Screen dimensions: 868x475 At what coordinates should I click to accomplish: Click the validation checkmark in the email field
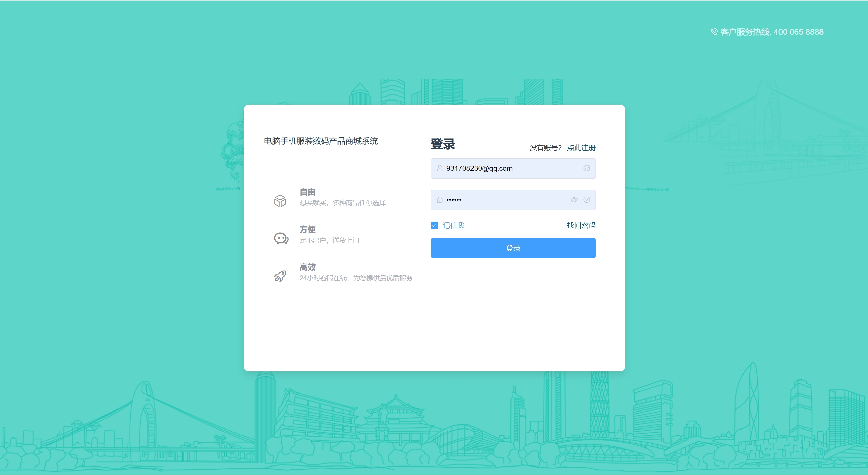pyautogui.click(x=586, y=168)
